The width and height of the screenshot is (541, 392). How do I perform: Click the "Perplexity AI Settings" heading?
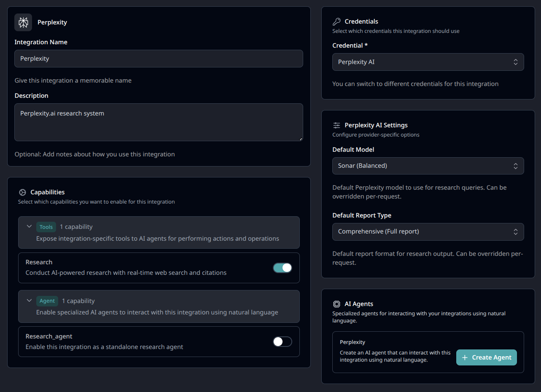click(376, 125)
